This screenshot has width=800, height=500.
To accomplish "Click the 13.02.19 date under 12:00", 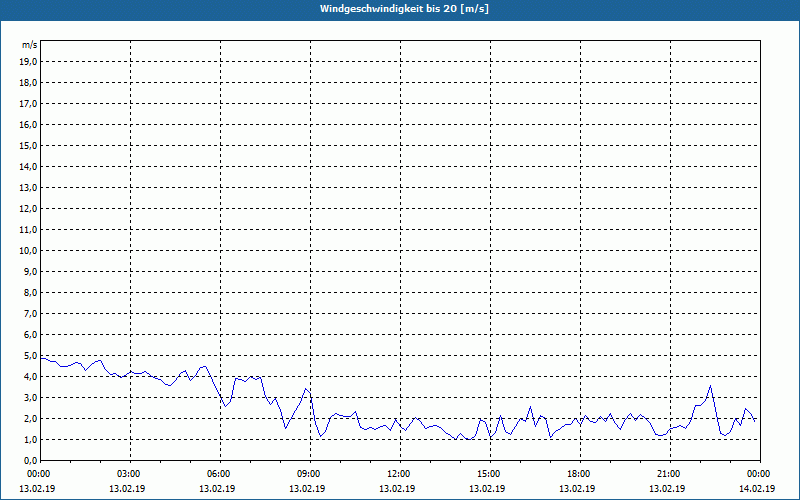I will 397,488.
